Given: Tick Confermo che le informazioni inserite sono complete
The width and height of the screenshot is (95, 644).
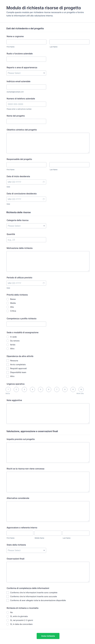Looking at the screenshot, I should click(8, 592).
